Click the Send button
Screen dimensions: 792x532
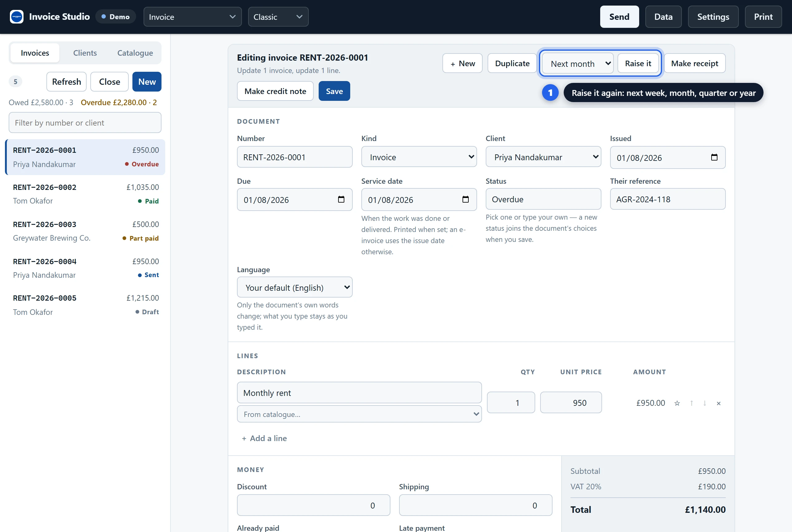(x=619, y=17)
